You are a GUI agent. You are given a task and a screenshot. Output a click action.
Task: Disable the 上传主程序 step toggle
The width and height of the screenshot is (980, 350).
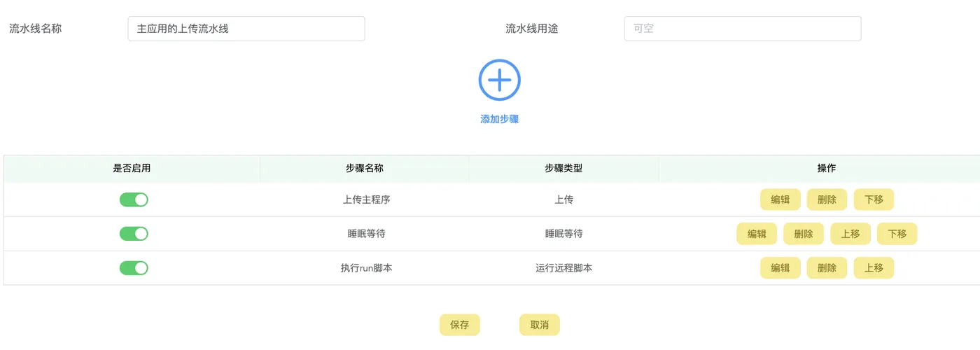tap(134, 199)
